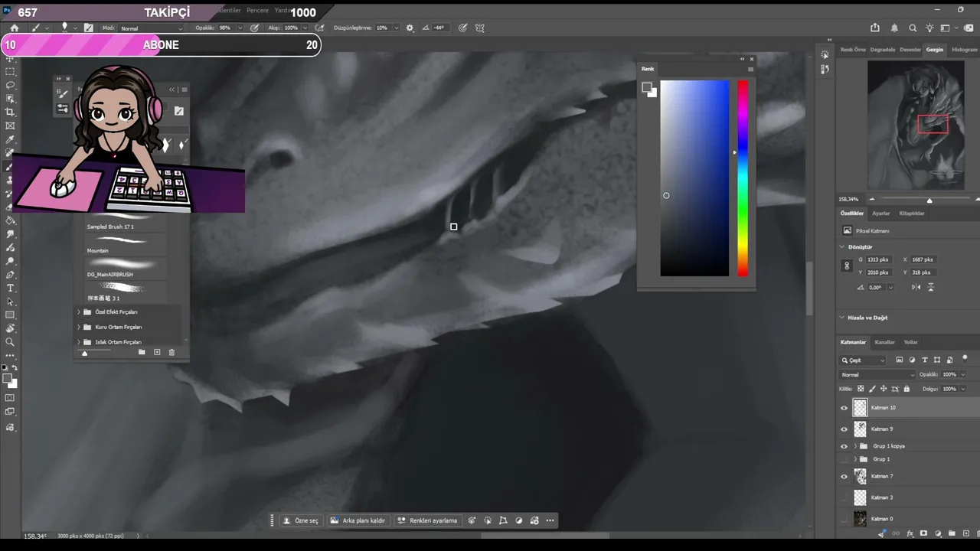Expand the Grup 1 kopya group
Viewport: 980px width, 551px height.
click(855, 446)
